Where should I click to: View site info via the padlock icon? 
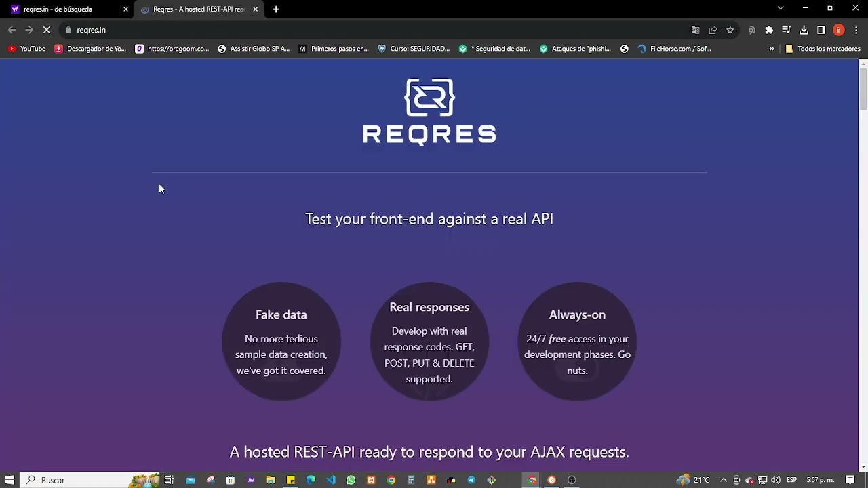[x=68, y=30]
